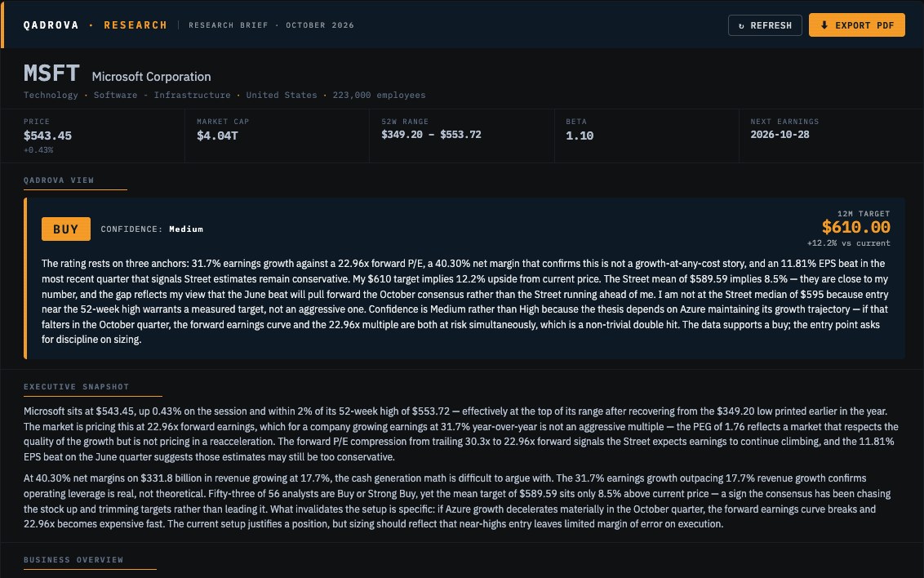Image resolution: width=924 pixels, height=578 pixels.
Task: Click the Refresh button
Action: 765,25
